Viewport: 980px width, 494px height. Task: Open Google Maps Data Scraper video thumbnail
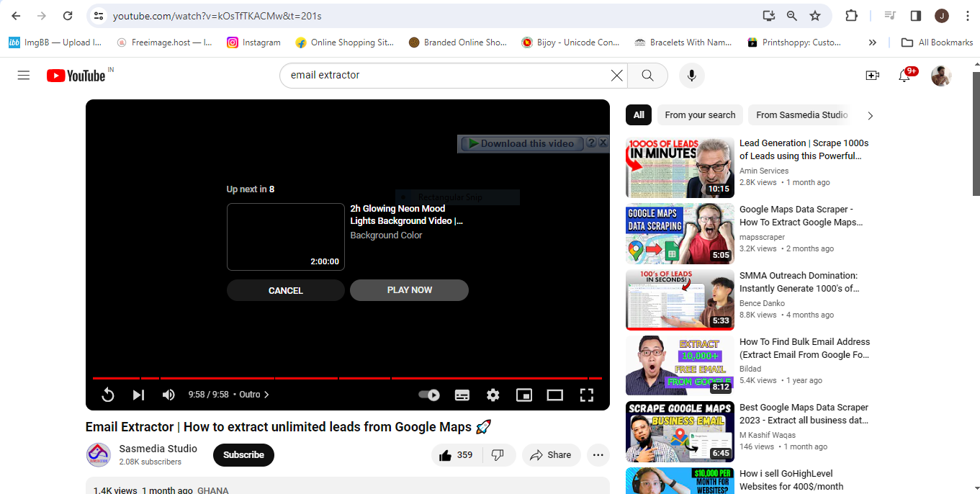[680, 233]
